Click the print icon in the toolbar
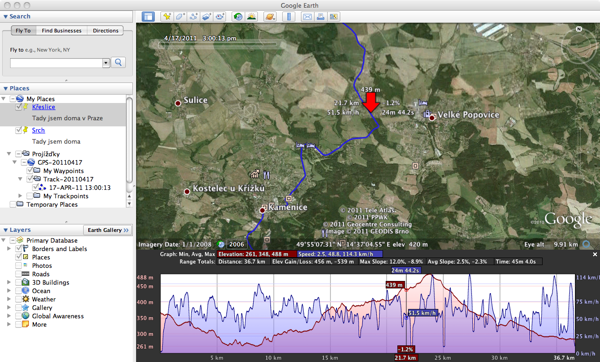Screen dimensions: 600x362 pyautogui.click(x=321, y=16)
